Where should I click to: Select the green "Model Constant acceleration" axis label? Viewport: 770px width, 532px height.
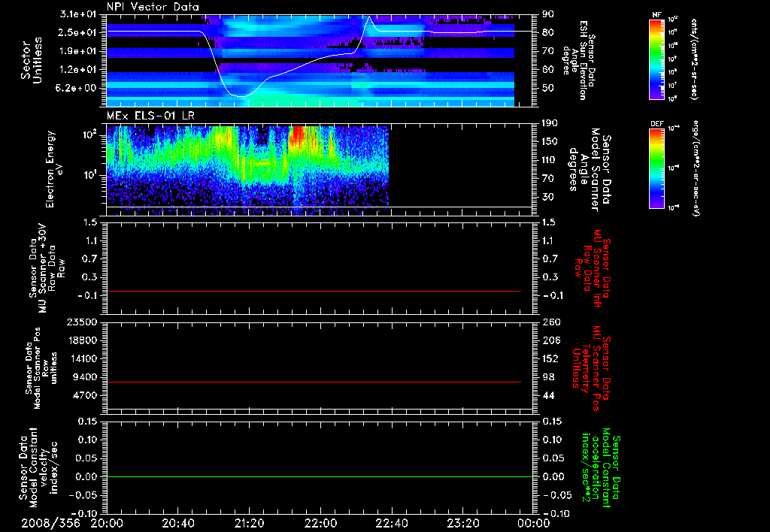pos(601,468)
